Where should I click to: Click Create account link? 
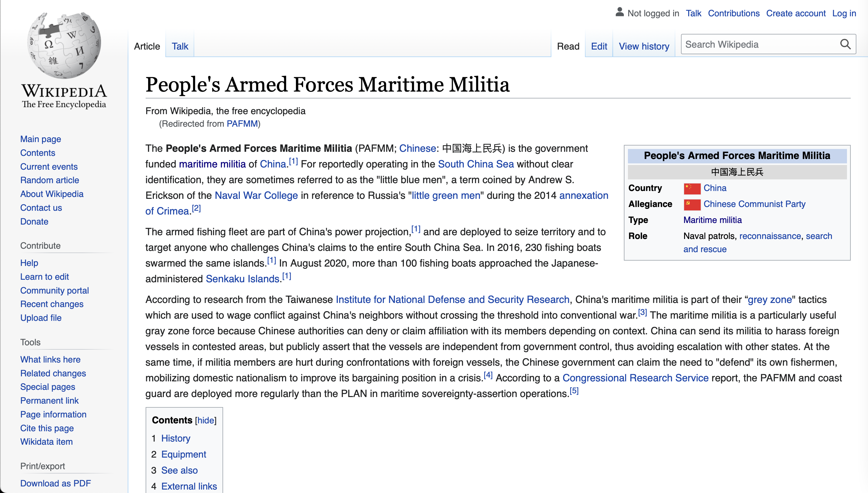click(x=796, y=13)
